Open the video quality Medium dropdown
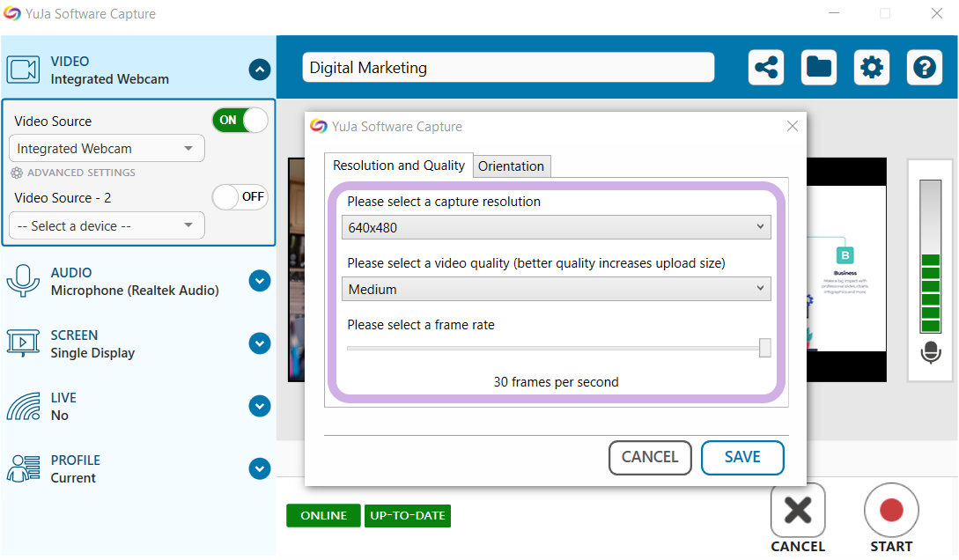The height and width of the screenshot is (560, 959). point(556,289)
